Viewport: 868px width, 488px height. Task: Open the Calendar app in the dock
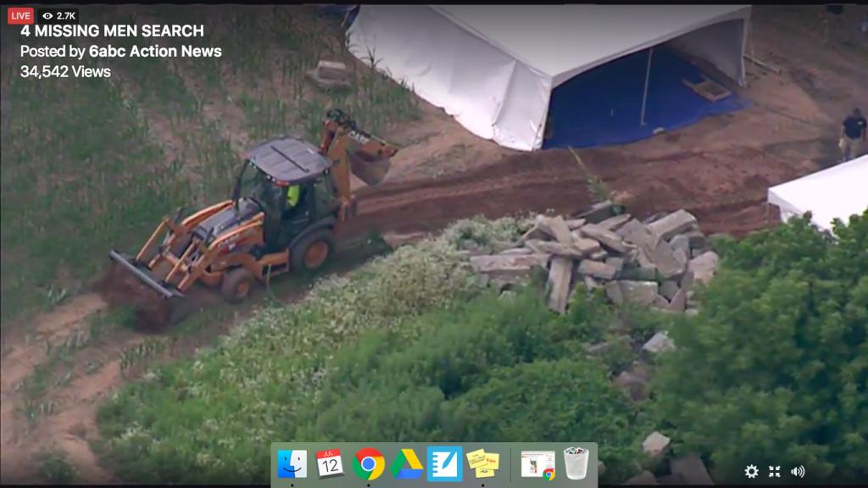(330, 463)
